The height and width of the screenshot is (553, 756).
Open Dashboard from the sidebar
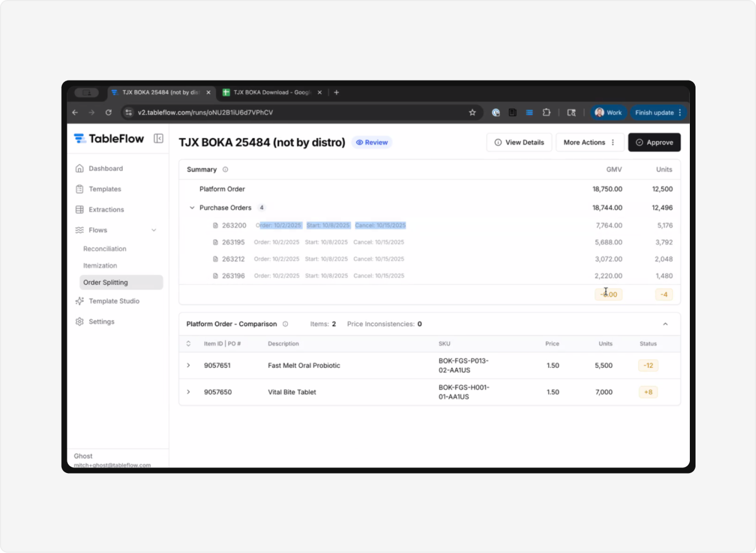106,169
